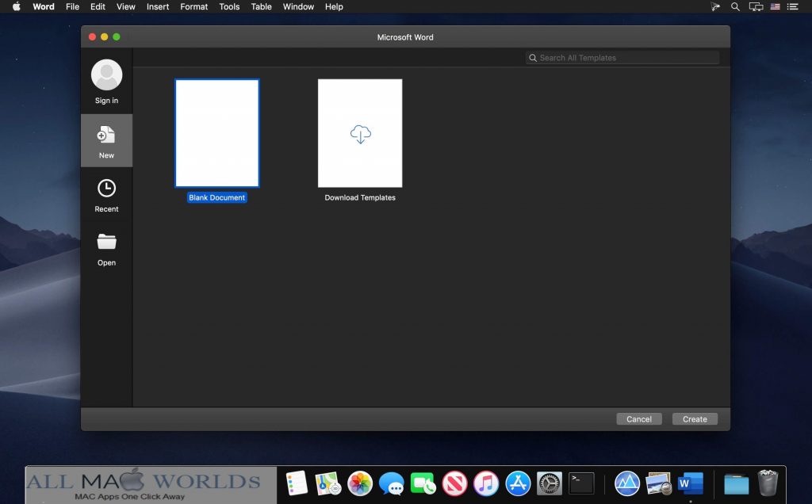Open the Recent documents list
The image size is (812, 504).
pyautogui.click(x=107, y=196)
